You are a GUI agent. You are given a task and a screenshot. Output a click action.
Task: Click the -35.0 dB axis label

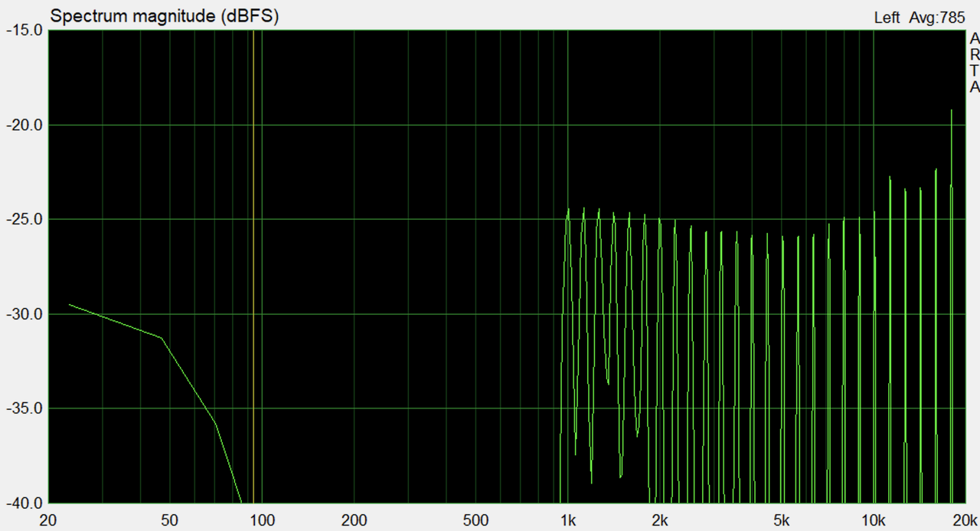pyautogui.click(x=24, y=408)
